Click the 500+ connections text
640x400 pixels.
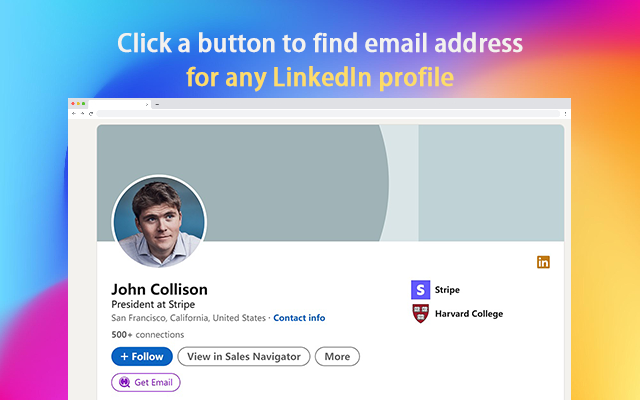pos(148,335)
